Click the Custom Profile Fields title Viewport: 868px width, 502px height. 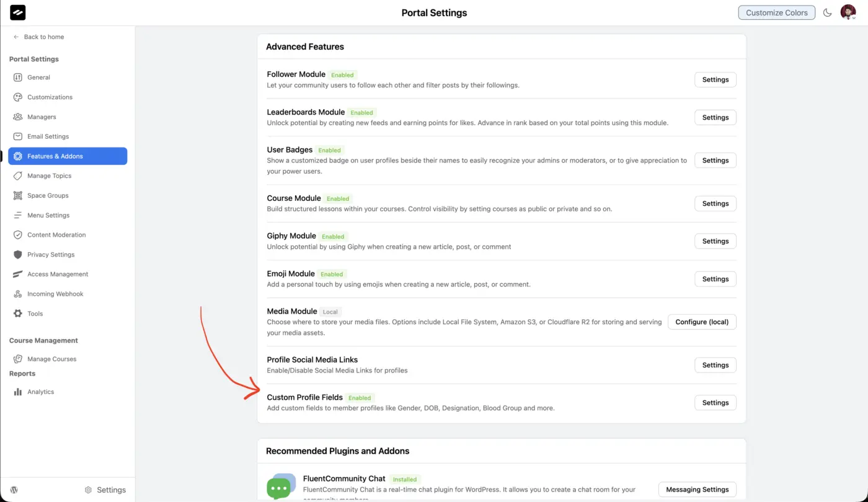point(304,397)
